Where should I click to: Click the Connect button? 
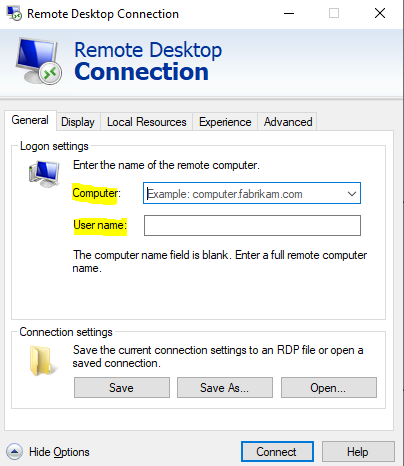tap(277, 452)
